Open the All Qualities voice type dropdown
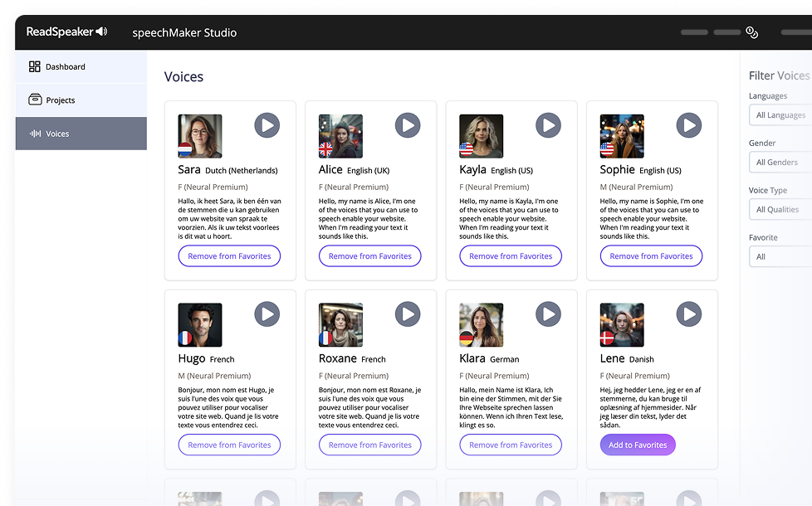The image size is (812, 506). [780, 210]
